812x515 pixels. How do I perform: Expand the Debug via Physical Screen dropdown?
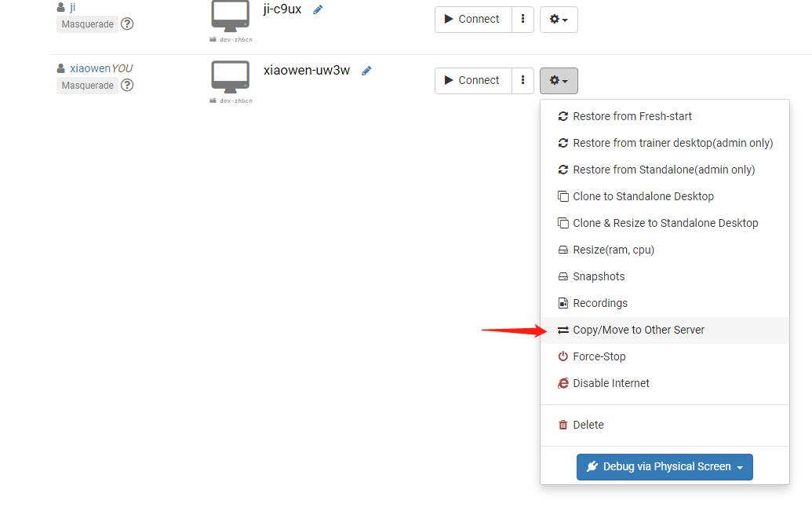pyautogui.click(x=665, y=467)
